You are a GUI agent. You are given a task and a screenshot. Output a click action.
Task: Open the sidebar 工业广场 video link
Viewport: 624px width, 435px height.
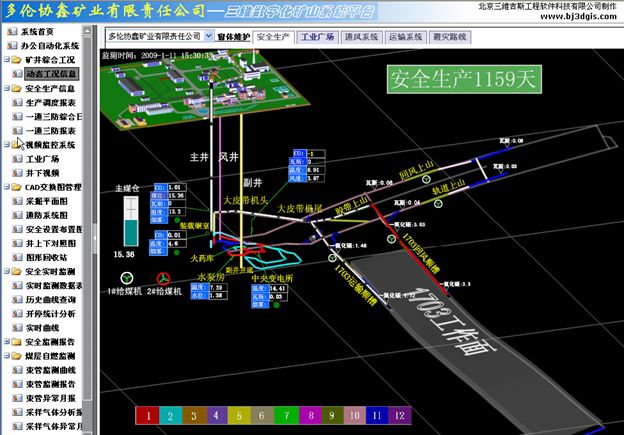43,159
